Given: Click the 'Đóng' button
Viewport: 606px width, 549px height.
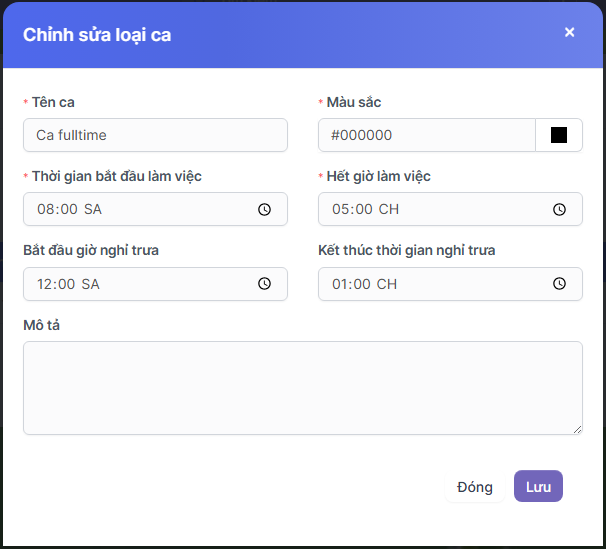Looking at the screenshot, I should coord(475,487).
